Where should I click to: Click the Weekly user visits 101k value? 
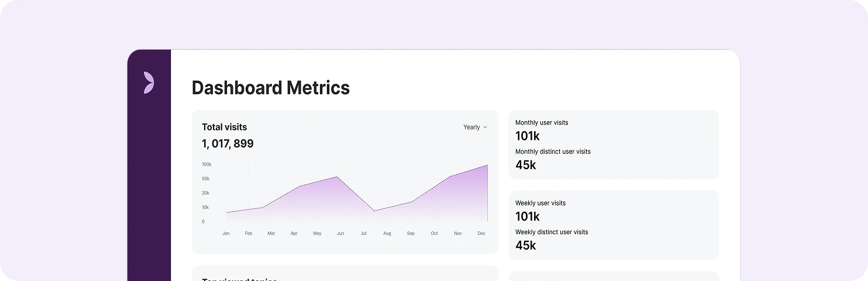[x=527, y=217]
